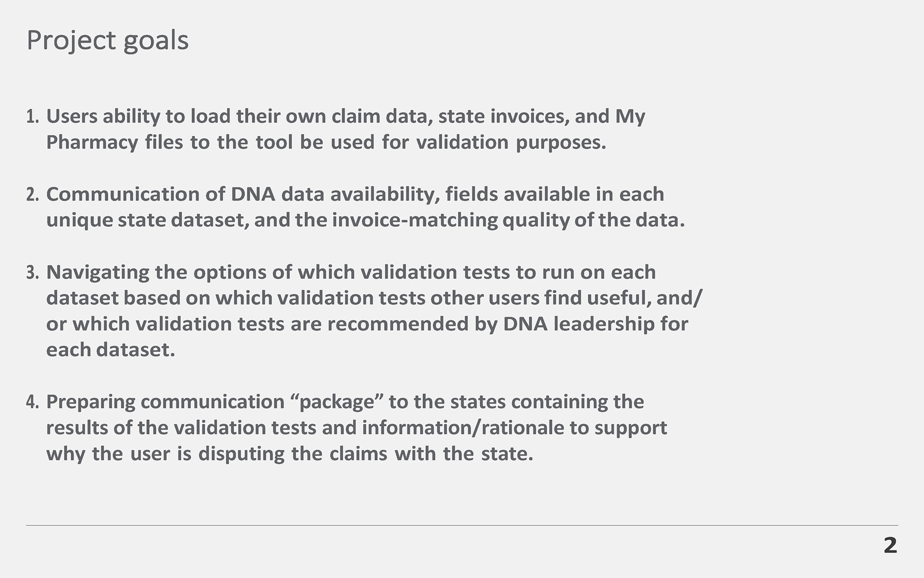Click the line starting "unique state dataset"
The width and height of the screenshot is (924, 578).
tap(365, 220)
